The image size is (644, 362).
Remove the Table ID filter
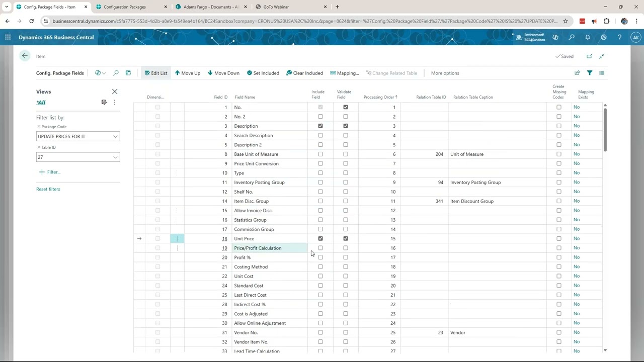[39, 147]
